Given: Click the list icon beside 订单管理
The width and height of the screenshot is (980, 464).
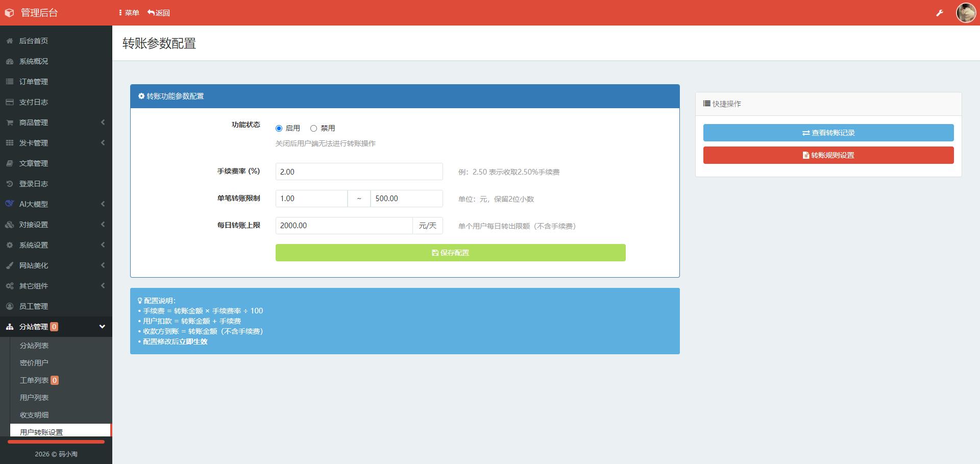Looking at the screenshot, I should (10, 82).
